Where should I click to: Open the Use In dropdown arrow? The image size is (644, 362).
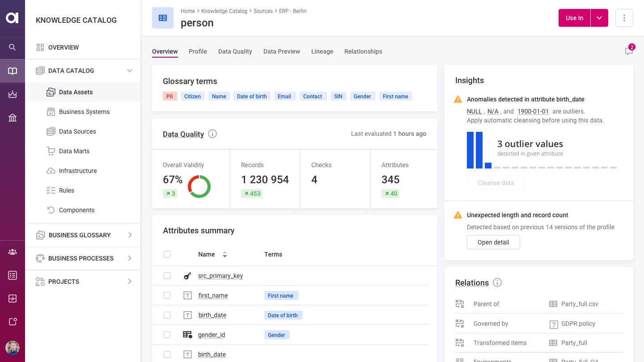(599, 18)
